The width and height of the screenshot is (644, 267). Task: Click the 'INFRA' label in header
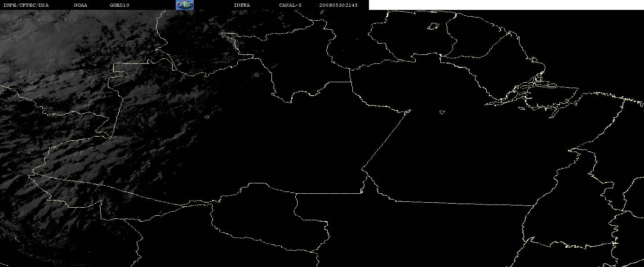242,5
